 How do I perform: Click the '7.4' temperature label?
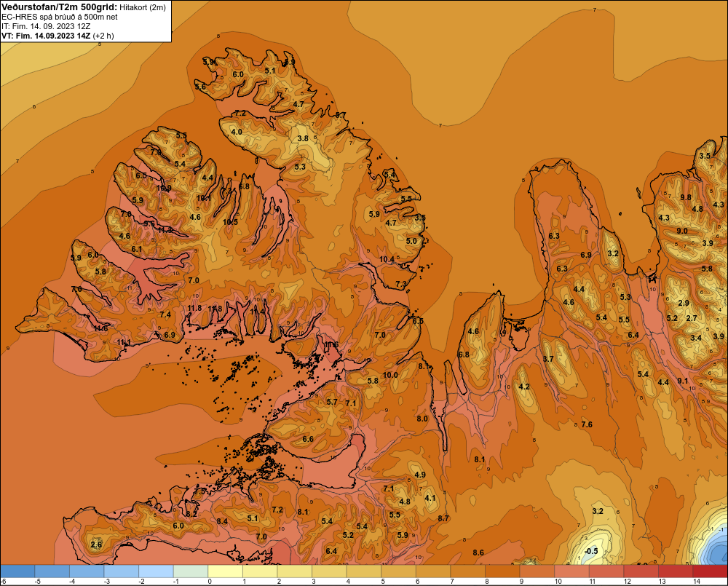(165, 314)
